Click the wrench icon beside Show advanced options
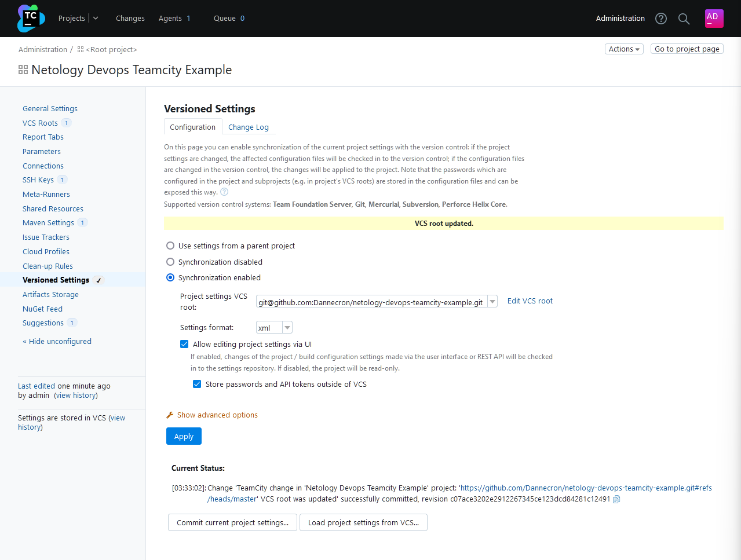The image size is (741, 560). (x=169, y=414)
